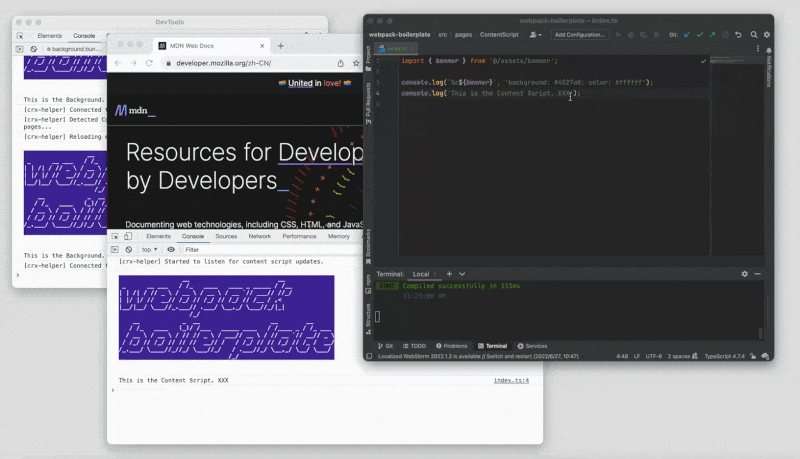800x459 pixels.
Task: Expand console prompt arrow in page DevTools
Action: pyautogui.click(x=113, y=390)
